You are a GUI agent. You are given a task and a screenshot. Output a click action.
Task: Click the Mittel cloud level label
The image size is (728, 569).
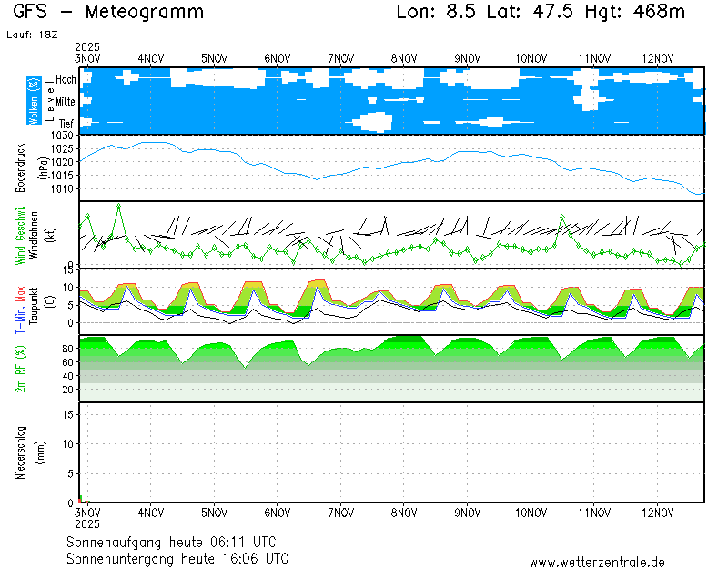(66, 103)
